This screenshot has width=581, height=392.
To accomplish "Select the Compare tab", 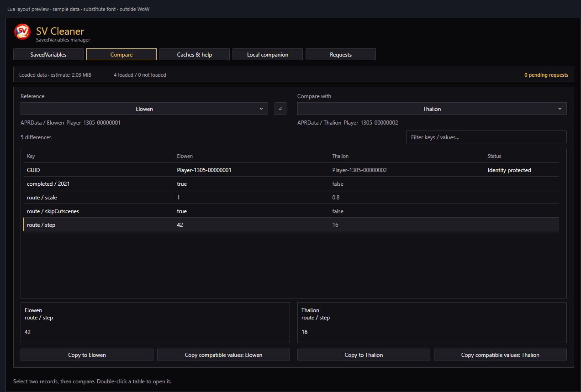I will (121, 54).
